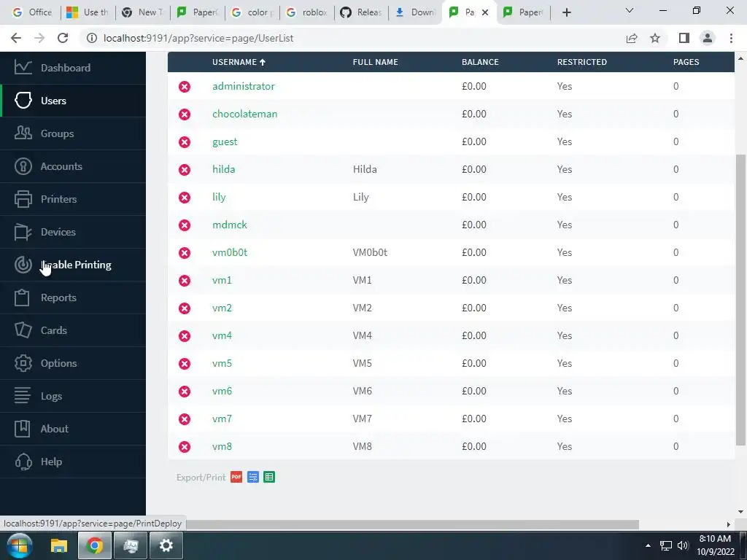Click the red X icon for chocolateman
The height and width of the screenshot is (560, 747).
coord(185,114)
